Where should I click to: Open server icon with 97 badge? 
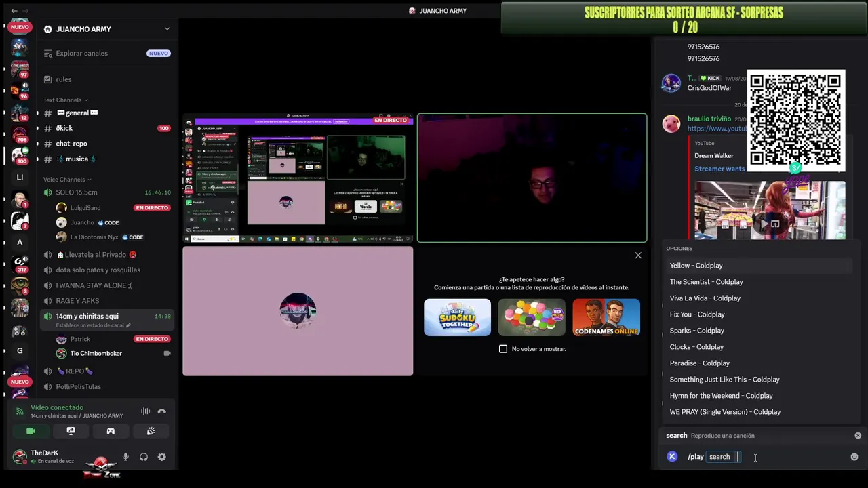pyautogui.click(x=20, y=69)
